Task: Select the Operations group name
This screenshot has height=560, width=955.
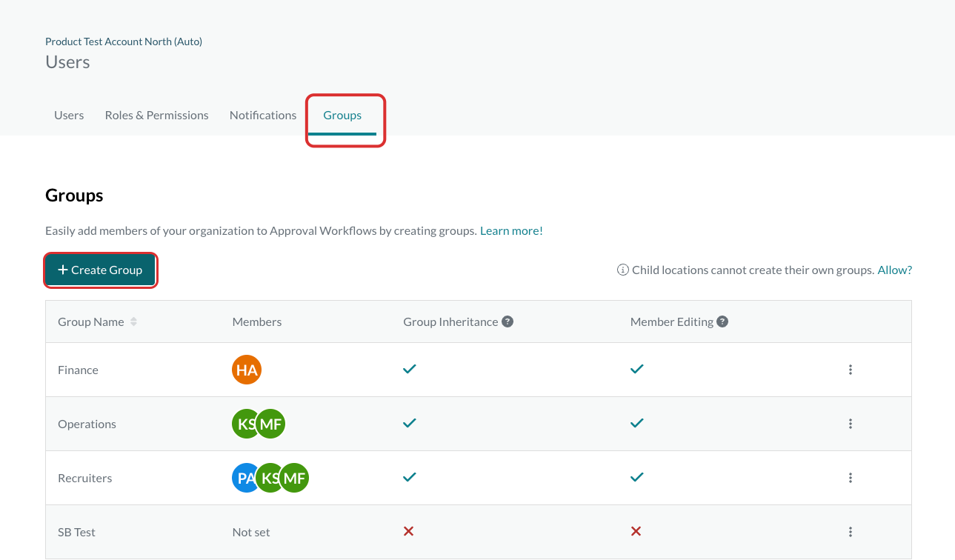Action: tap(87, 424)
